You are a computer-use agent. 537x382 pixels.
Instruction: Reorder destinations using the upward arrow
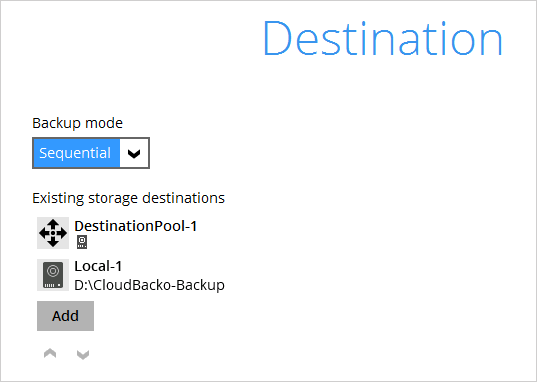pyautogui.click(x=50, y=354)
